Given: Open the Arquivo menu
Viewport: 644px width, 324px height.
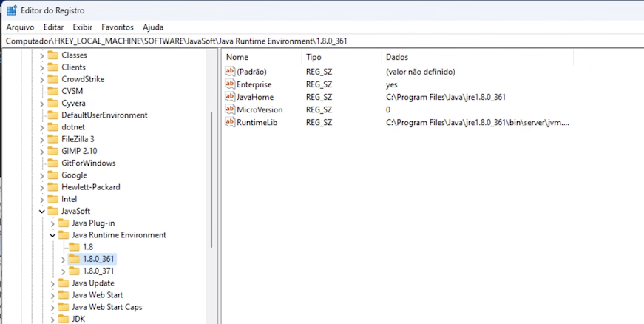Looking at the screenshot, I should tap(20, 27).
